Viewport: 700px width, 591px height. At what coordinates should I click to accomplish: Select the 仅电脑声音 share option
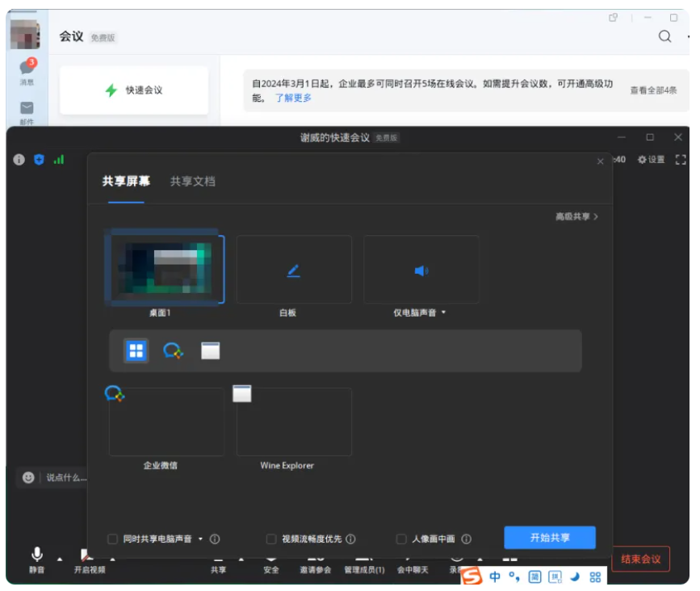(x=421, y=270)
